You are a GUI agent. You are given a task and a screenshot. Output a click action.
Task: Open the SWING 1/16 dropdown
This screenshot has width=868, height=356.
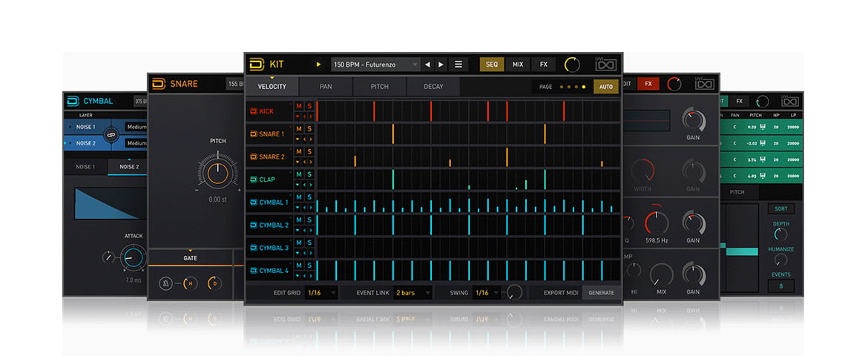pyautogui.click(x=487, y=292)
